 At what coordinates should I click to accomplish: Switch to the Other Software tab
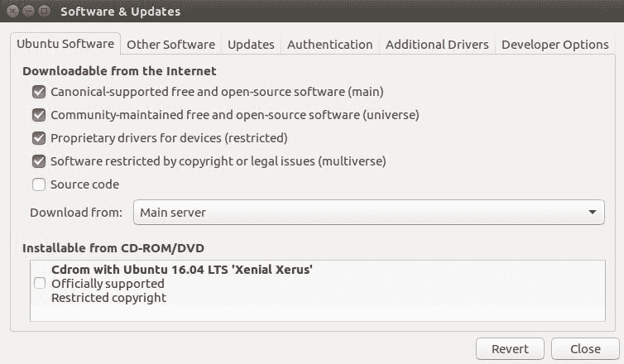coord(170,45)
